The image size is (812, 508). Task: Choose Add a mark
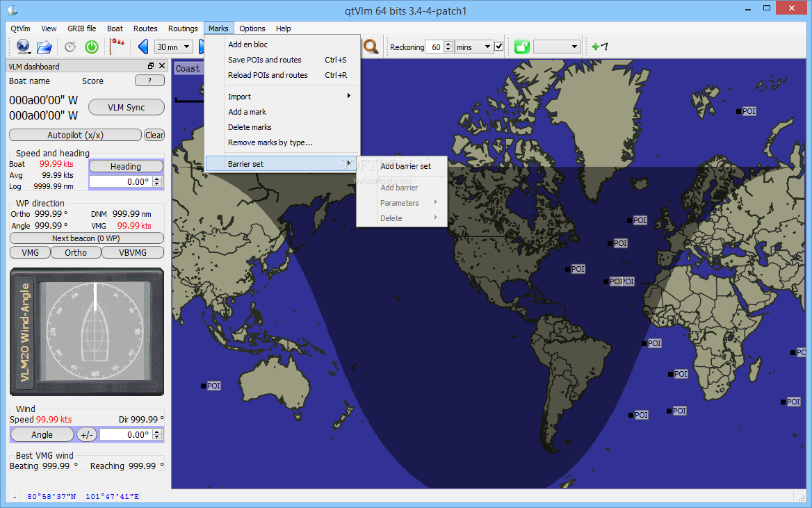pyautogui.click(x=282, y=112)
